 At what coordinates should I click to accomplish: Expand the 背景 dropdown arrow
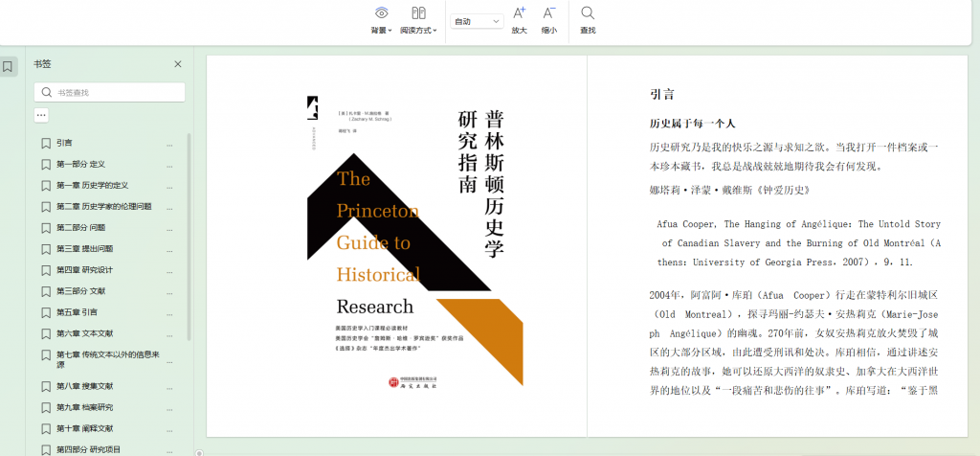(x=390, y=31)
